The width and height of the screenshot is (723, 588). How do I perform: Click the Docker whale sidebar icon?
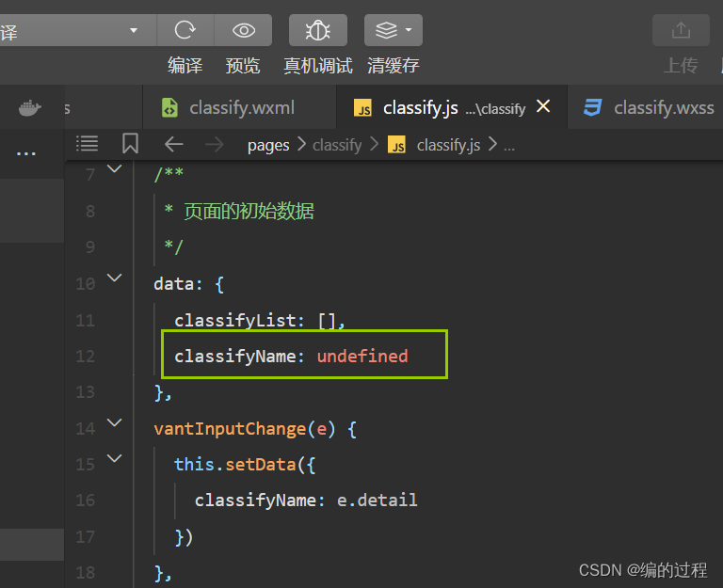30,108
